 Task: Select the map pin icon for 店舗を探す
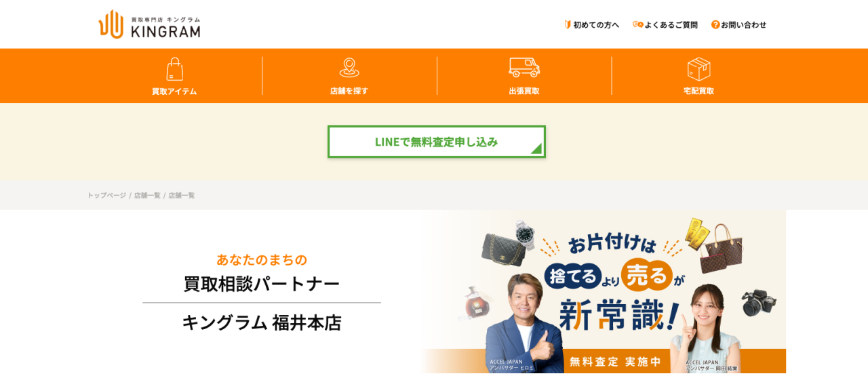tap(349, 68)
